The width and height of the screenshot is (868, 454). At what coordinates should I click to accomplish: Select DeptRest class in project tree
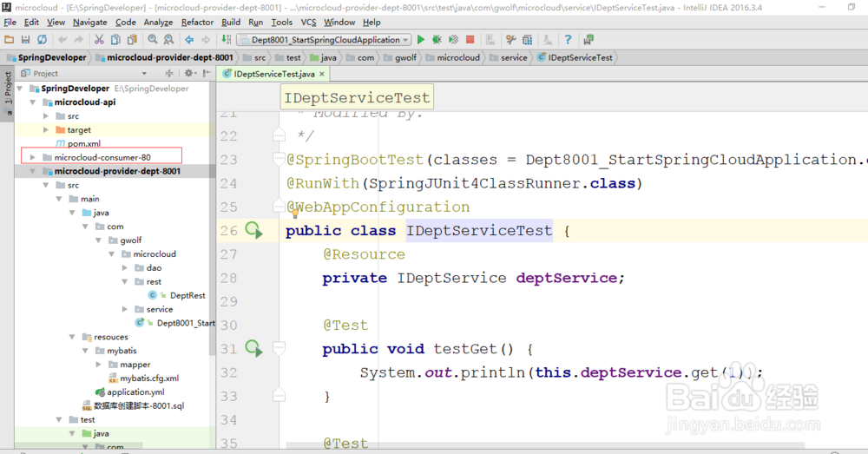(x=177, y=296)
